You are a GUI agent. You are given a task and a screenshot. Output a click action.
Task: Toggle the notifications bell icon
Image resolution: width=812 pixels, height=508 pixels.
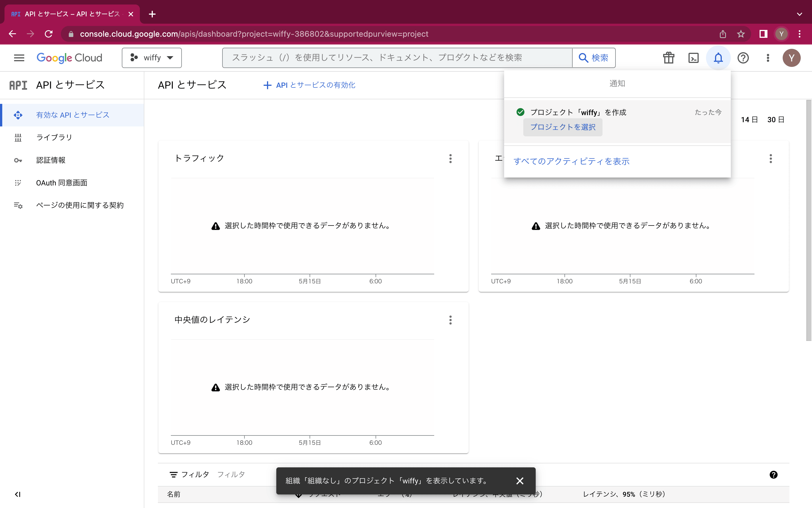pos(718,58)
